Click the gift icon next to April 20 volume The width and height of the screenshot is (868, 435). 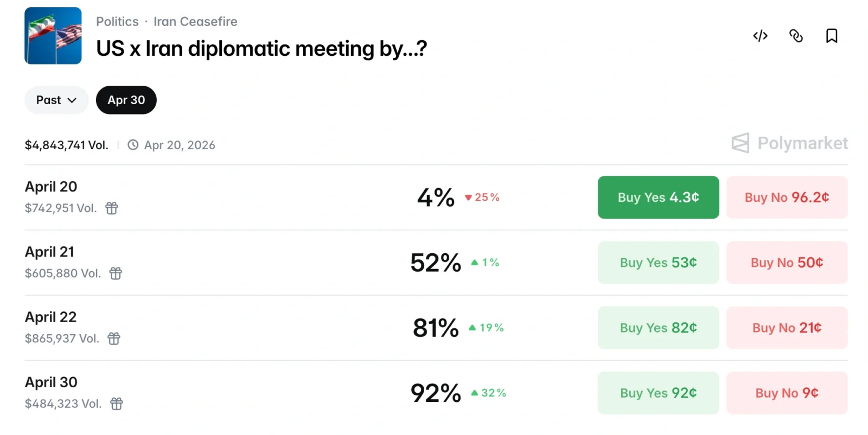tap(112, 208)
